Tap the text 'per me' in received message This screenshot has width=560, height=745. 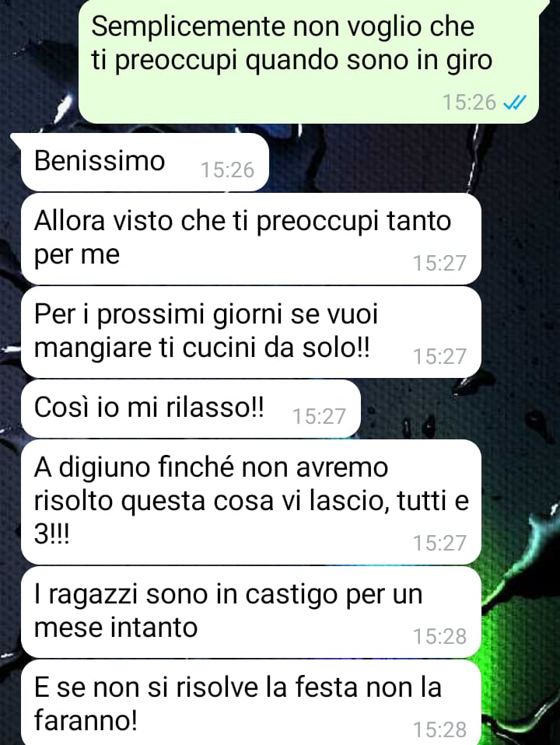pos(76,254)
